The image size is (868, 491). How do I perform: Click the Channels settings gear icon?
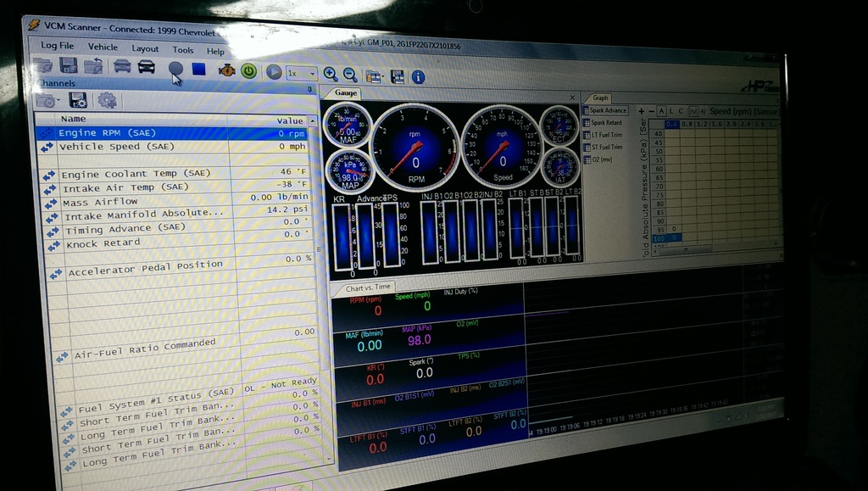(107, 100)
